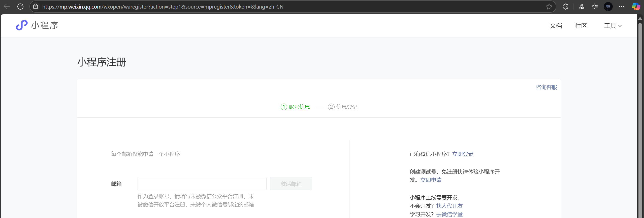Open site info lock icon in address bar
Image resolution: width=644 pixels, height=218 pixels.
click(x=36, y=7)
